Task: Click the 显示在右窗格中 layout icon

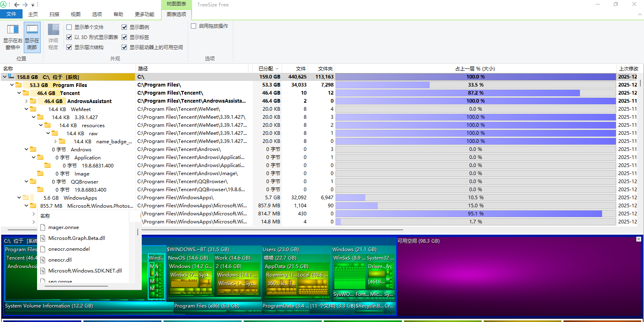Action: (13, 29)
